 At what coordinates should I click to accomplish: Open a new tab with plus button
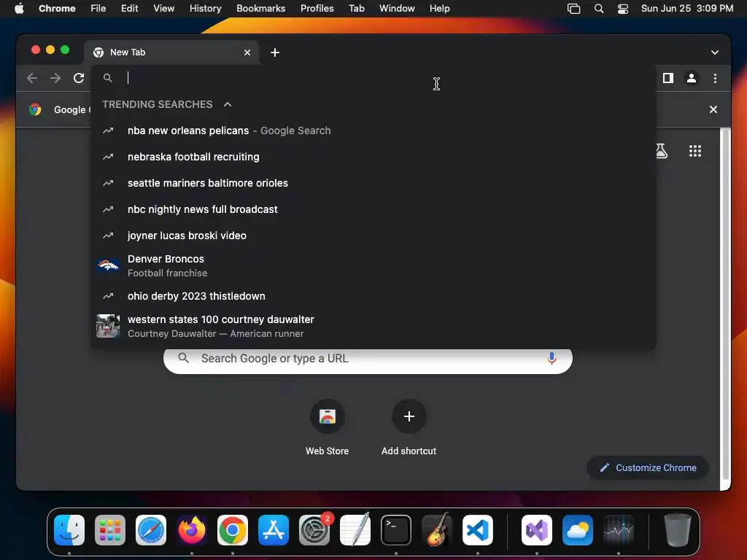click(x=275, y=52)
